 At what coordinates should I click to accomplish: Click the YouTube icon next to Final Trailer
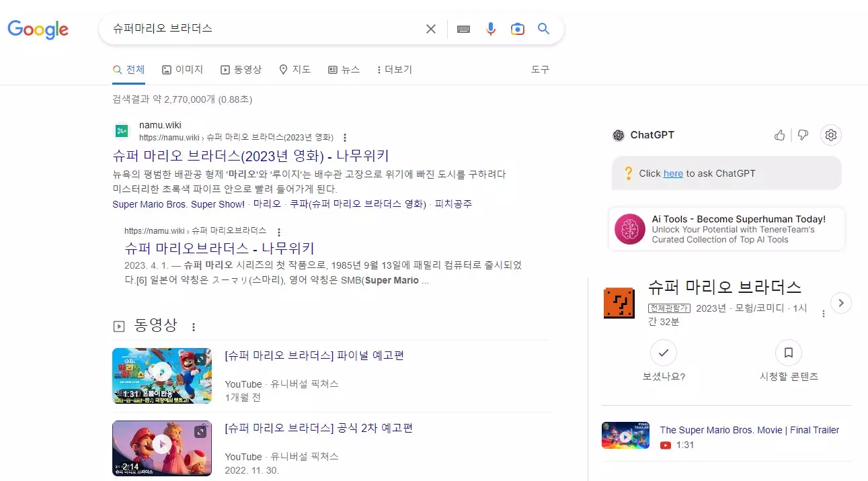[x=665, y=445]
